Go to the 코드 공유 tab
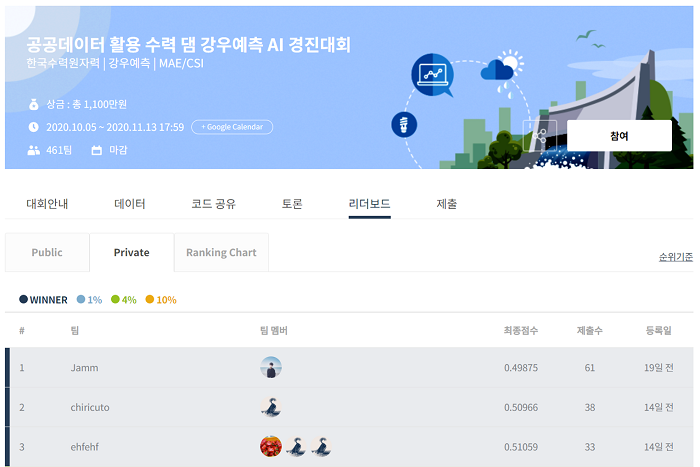This screenshot has width=700, height=467. coord(213,204)
